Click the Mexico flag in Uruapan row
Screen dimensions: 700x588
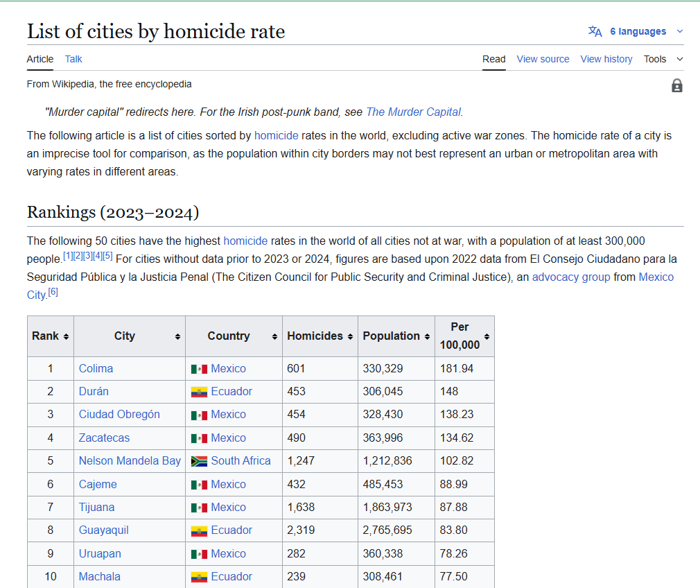(199, 554)
